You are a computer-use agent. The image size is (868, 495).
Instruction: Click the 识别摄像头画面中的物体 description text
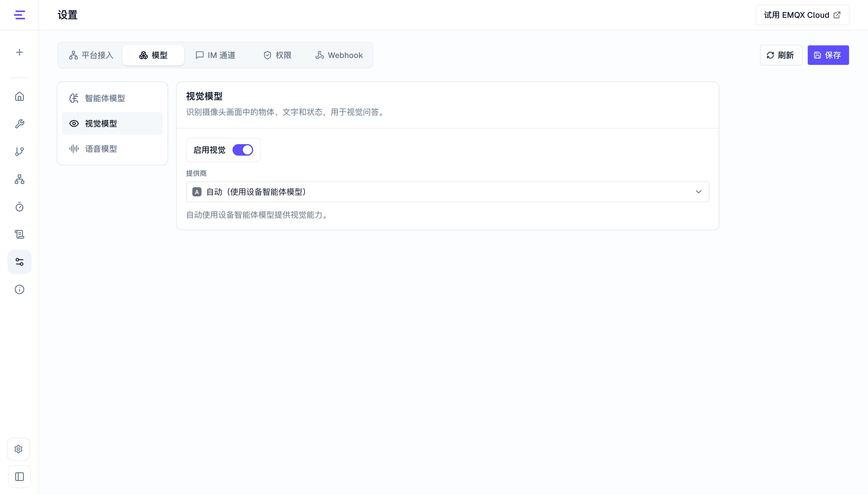pyautogui.click(x=286, y=112)
